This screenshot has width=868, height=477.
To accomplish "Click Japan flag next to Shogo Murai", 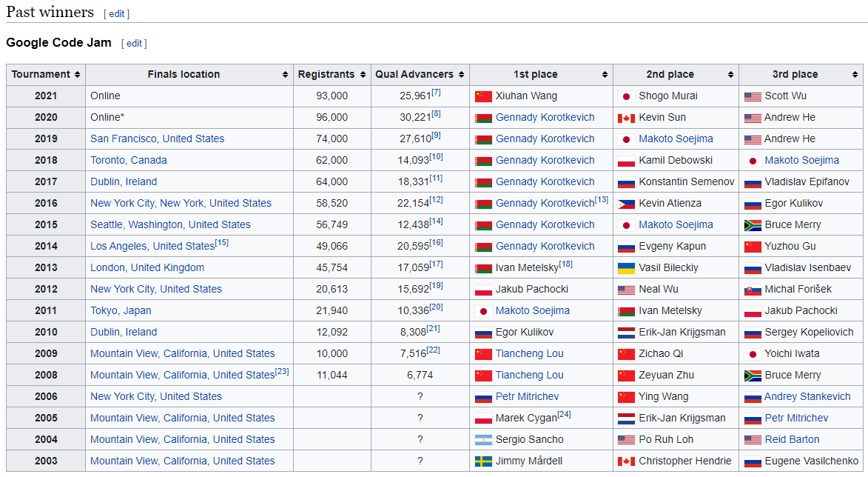I will pos(626,96).
